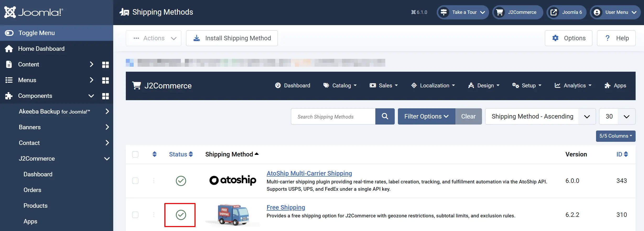
Task: Open Orders in the sidebar
Action: [x=32, y=190]
